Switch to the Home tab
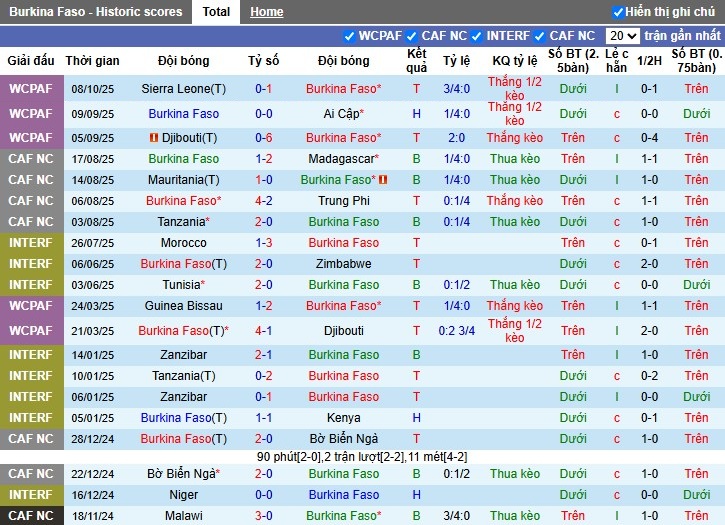 [266, 12]
